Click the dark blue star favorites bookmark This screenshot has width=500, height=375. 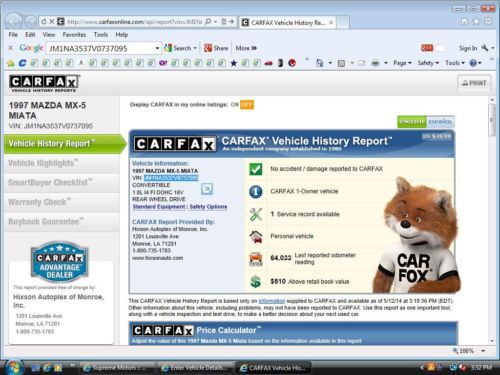tap(234, 63)
